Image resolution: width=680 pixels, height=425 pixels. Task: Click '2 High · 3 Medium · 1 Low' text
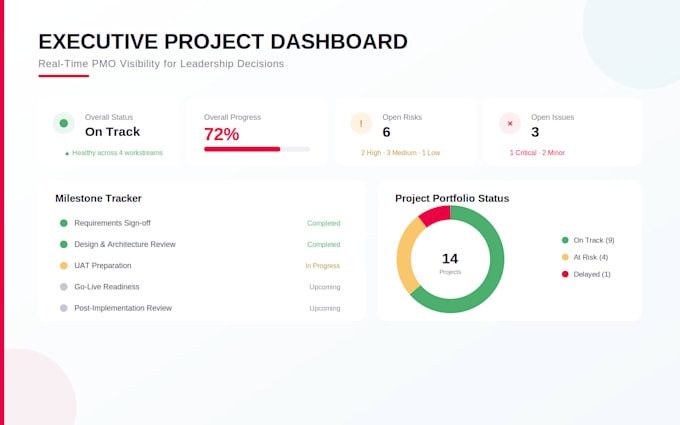click(400, 153)
